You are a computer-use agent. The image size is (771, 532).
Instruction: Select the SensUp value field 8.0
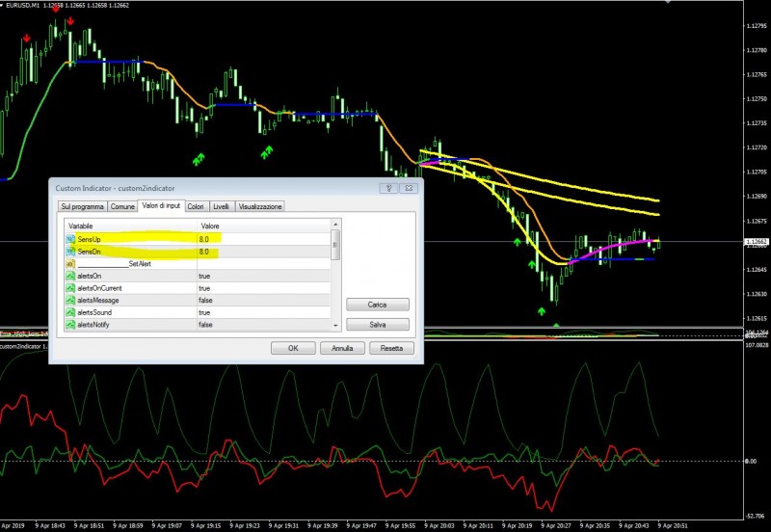click(x=263, y=239)
